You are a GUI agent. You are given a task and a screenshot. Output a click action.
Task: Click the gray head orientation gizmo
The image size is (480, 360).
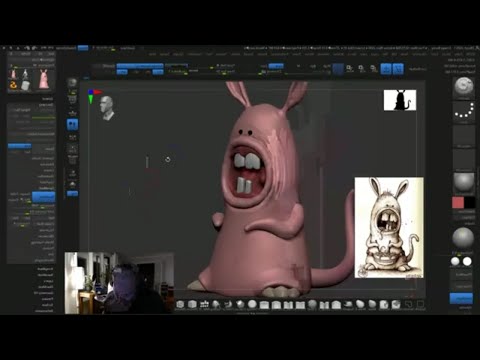tap(107, 108)
